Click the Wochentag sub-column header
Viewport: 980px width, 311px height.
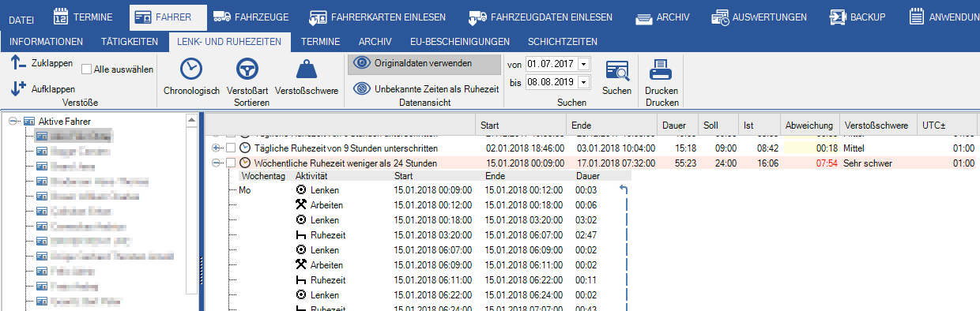[x=263, y=177]
